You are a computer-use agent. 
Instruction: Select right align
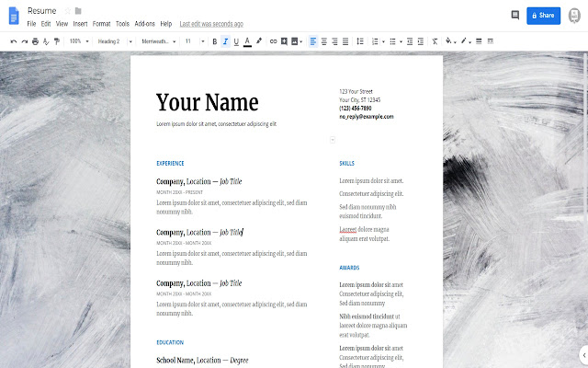coord(334,41)
